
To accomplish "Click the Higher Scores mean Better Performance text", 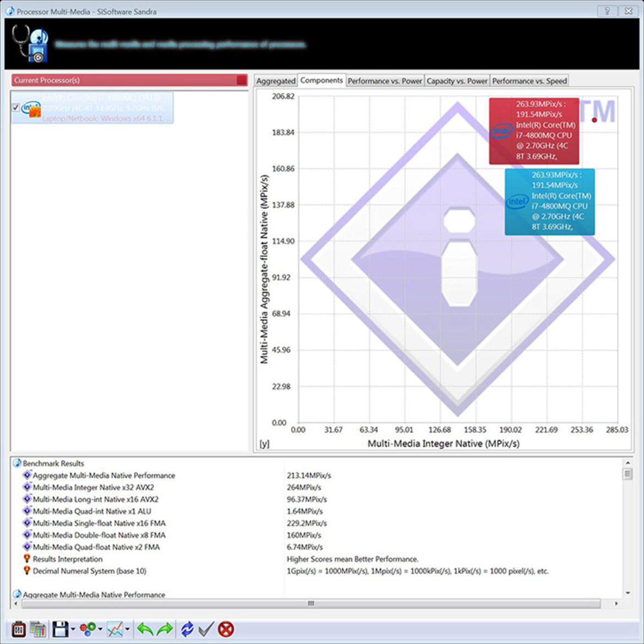I will tap(352, 559).
